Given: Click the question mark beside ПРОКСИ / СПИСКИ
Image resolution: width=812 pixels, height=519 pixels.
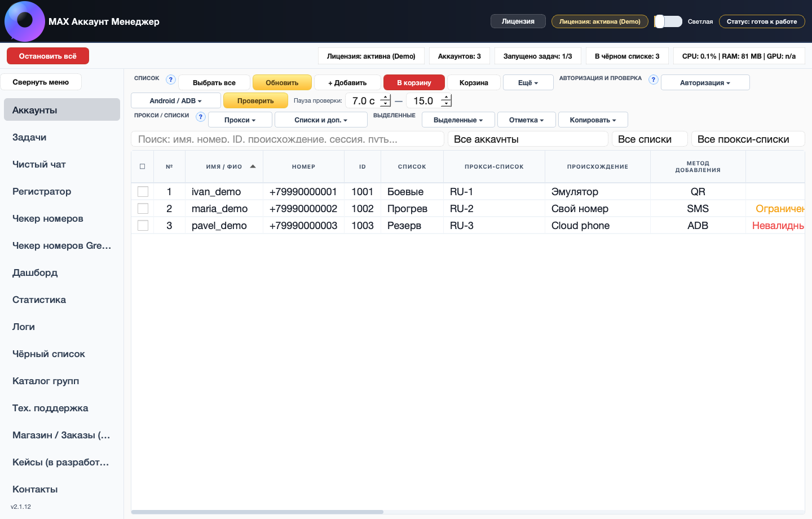Looking at the screenshot, I should (x=201, y=117).
